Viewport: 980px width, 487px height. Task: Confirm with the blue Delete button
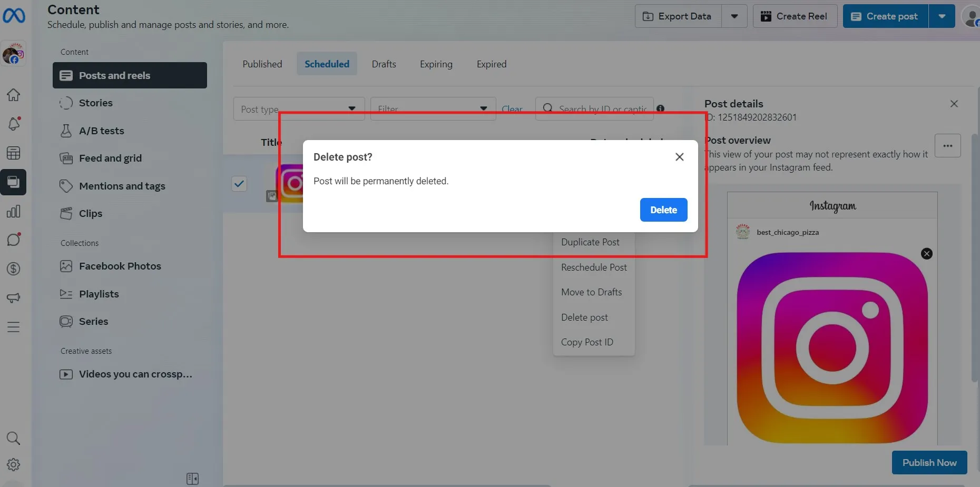pyautogui.click(x=663, y=210)
